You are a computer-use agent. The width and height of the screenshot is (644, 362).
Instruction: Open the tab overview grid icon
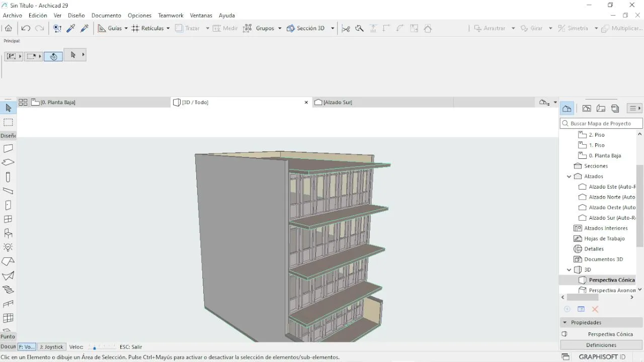(23, 102)
